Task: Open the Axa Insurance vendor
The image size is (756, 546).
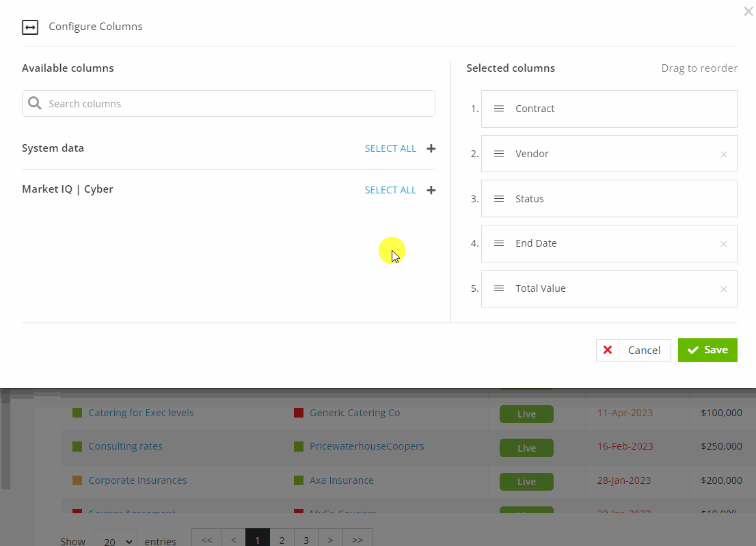Action: click(341, 480)
